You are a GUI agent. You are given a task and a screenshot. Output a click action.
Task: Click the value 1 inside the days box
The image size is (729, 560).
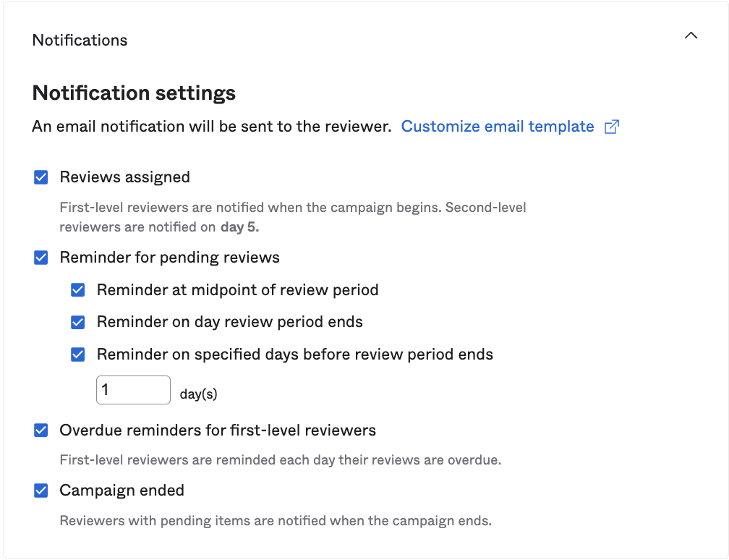point(106,389)
